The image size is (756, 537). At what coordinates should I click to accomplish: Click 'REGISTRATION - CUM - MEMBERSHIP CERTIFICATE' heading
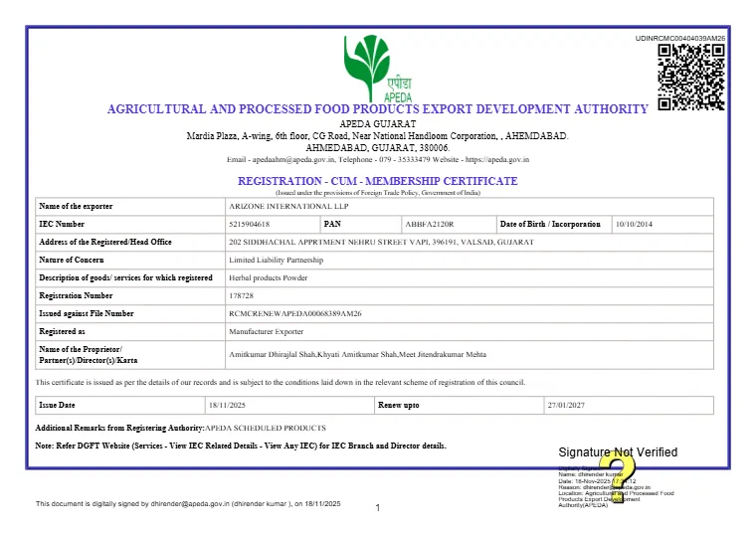click(x=378, y=181)
